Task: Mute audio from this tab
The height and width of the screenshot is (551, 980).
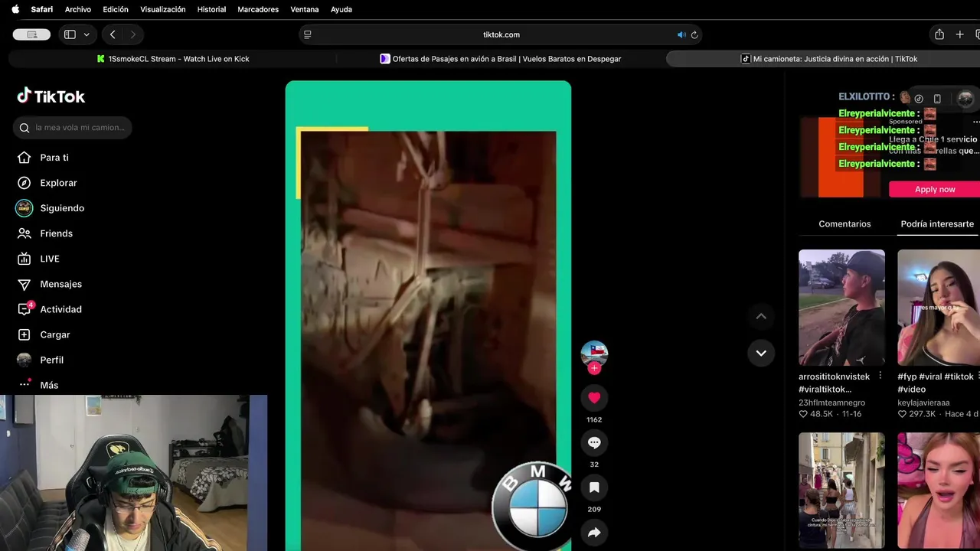Action: coord(681,34)
